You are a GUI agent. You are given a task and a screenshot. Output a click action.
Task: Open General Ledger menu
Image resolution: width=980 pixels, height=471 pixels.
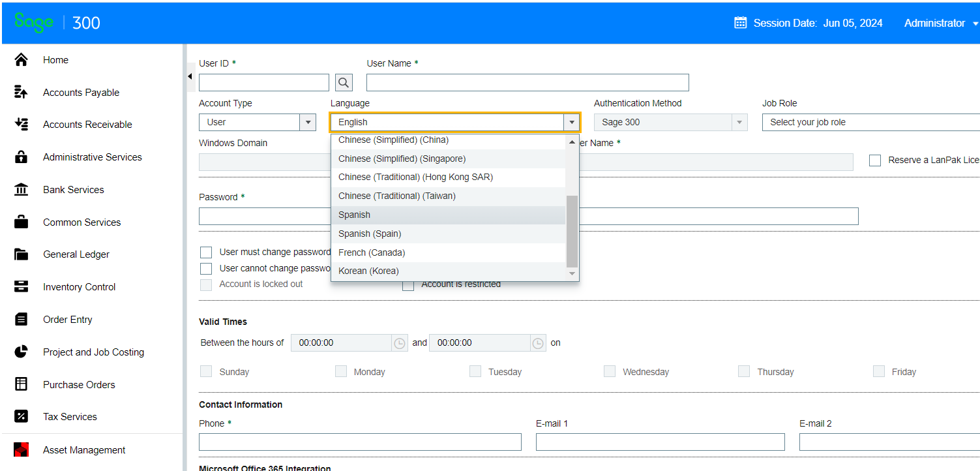point(76,254)
